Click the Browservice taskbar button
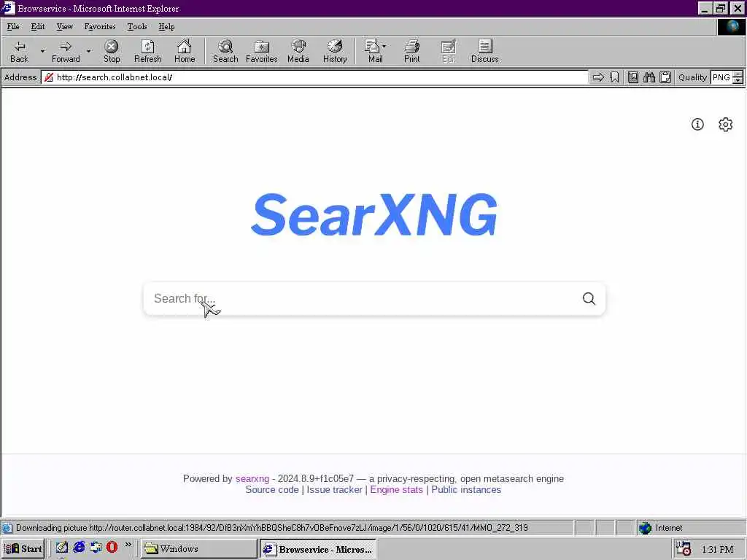 [318, 548]
